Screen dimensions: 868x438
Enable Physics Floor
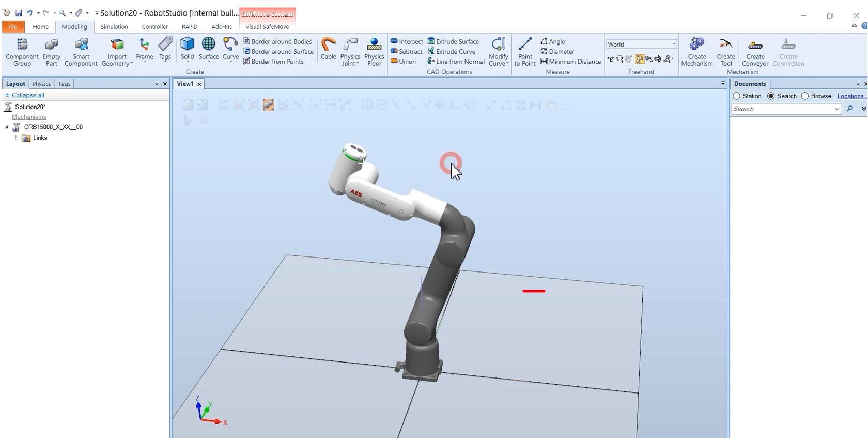point(374,52)
